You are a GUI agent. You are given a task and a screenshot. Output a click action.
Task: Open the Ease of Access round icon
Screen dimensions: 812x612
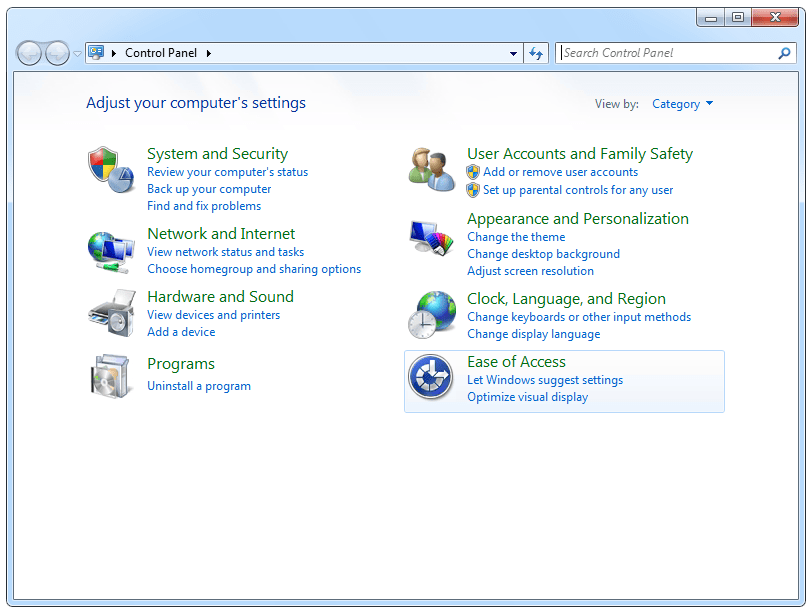(x=430, y=376)
